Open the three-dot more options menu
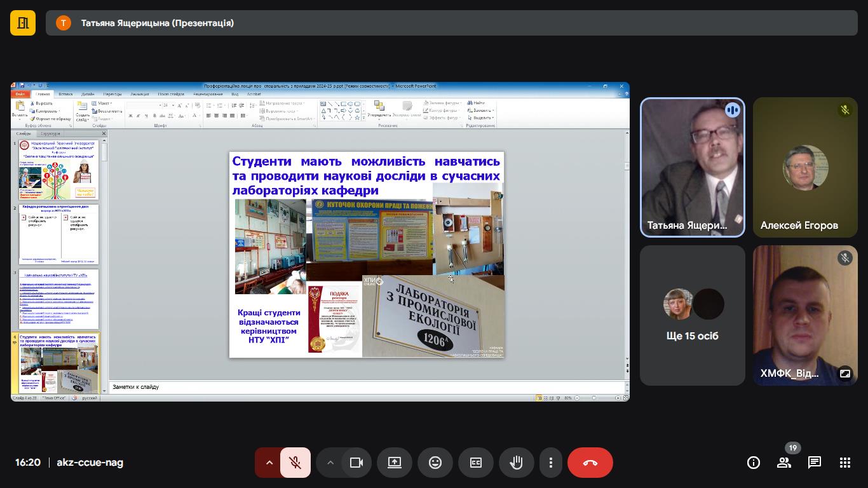The width and height of the screenshot is (868, 488). [x=551, y=463]
